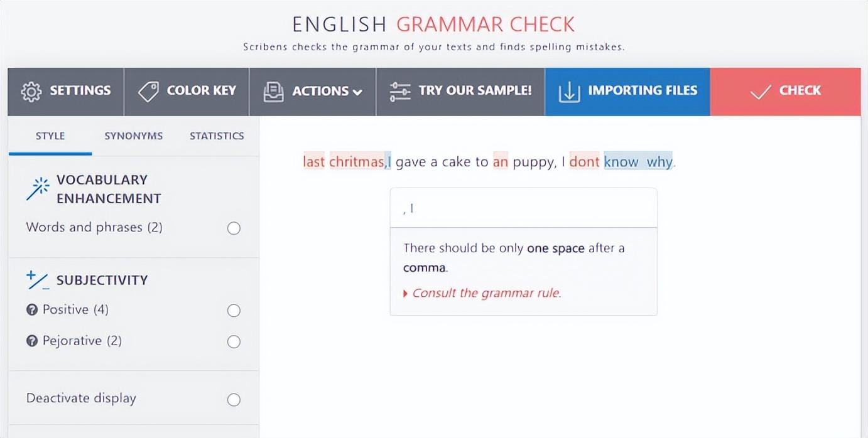This screenshot has height=438, width=868.
Task: Click the Importing Files download icon
Action: click(x=569, y=92)
